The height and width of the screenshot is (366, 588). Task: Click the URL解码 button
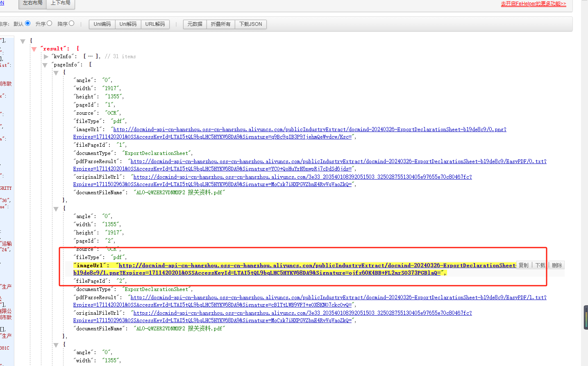coord(155,24)
